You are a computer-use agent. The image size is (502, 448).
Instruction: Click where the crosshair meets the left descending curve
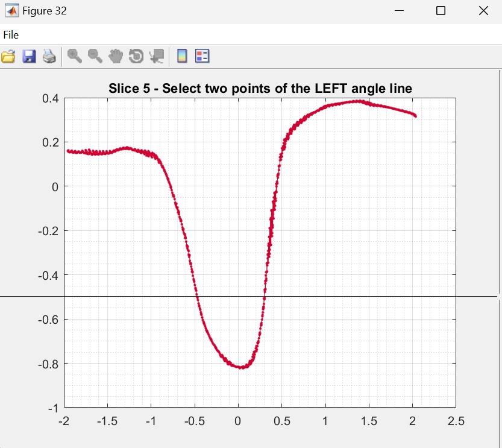tap(197, 296)
